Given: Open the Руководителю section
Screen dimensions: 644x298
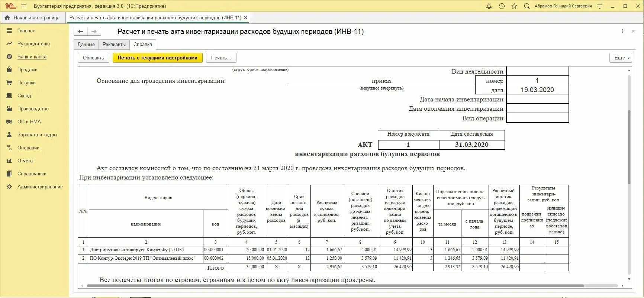Looking at the screenshot, I should click(33, 44).
